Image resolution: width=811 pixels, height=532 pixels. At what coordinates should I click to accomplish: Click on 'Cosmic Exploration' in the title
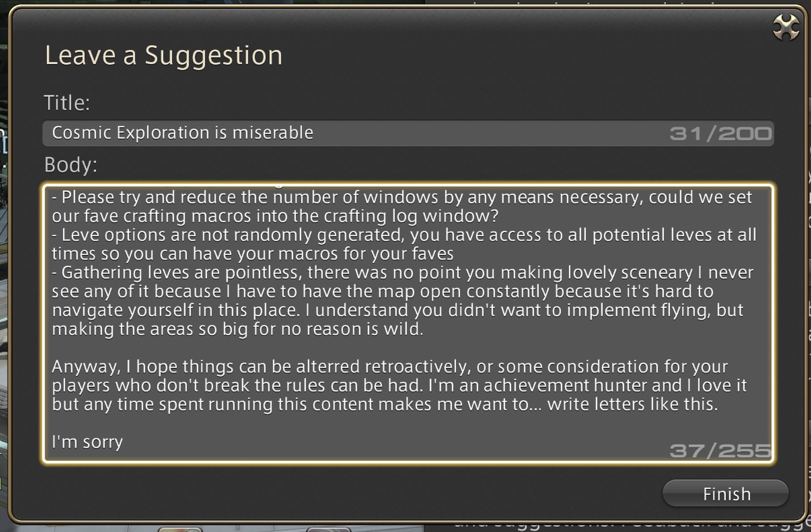pos(131,133)
